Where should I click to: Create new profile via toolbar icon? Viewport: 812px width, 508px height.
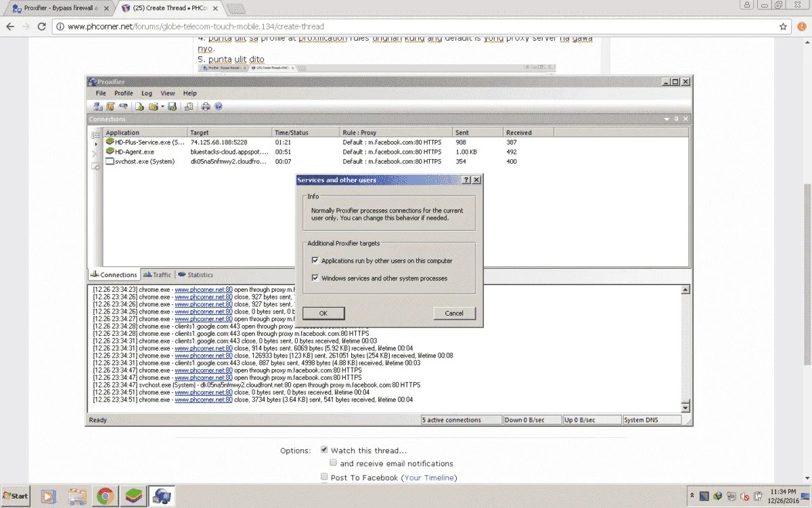[140, 106]
